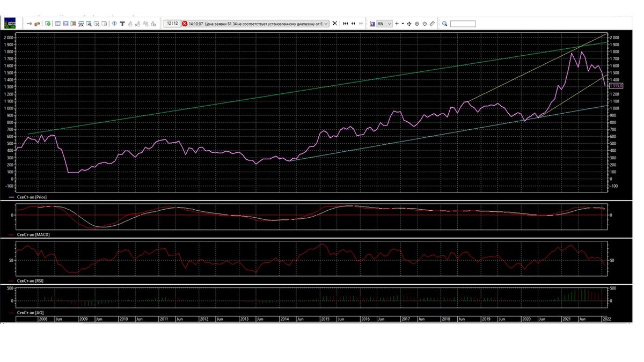This screenshot has height=362, width=644.
Task: Open the MN timeframe dropdown
Action: click(384, 24)
